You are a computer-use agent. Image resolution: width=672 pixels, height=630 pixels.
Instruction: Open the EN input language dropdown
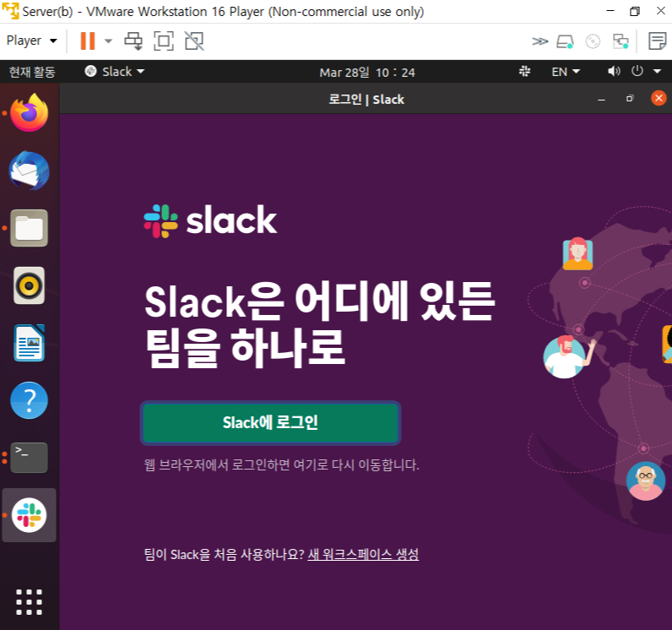click(x=566, y=72)
